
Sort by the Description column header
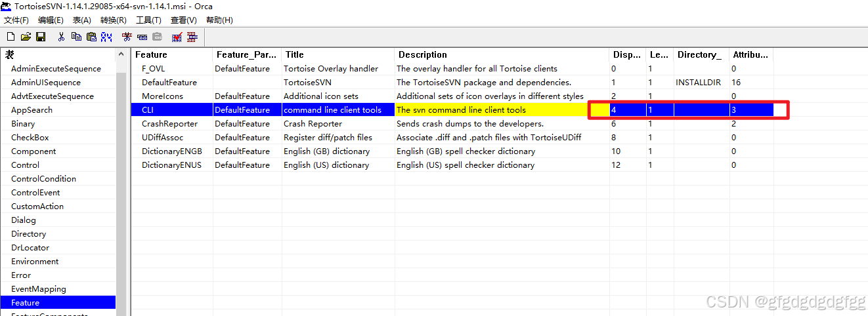[x=502, y=54]
